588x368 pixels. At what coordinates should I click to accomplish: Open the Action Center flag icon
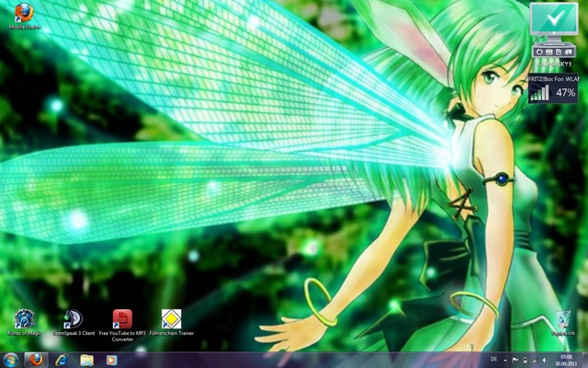pyautogui.click(x=515, y=359)
